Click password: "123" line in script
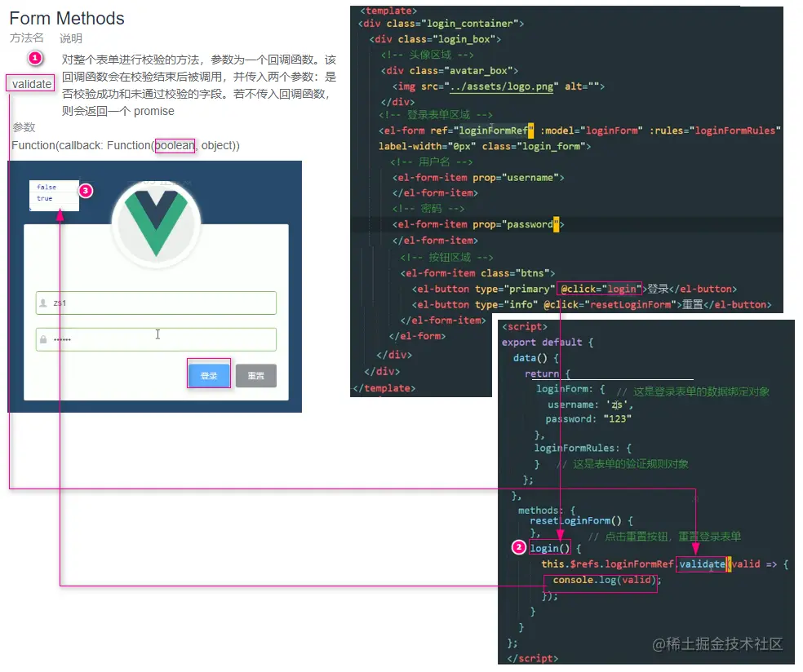Image resolution: width=803 pixels, height=672 pixels. (x=588, y=418)
